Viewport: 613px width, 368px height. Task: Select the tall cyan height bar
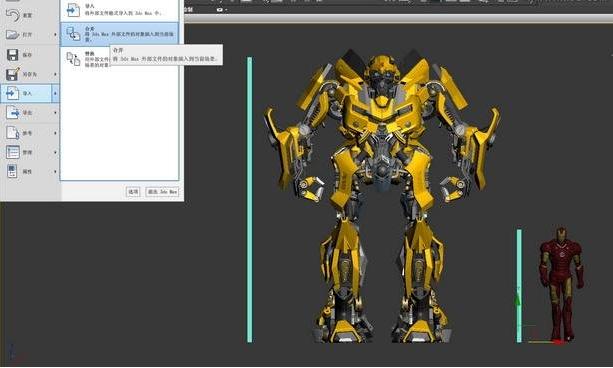(x=249, y=200)
